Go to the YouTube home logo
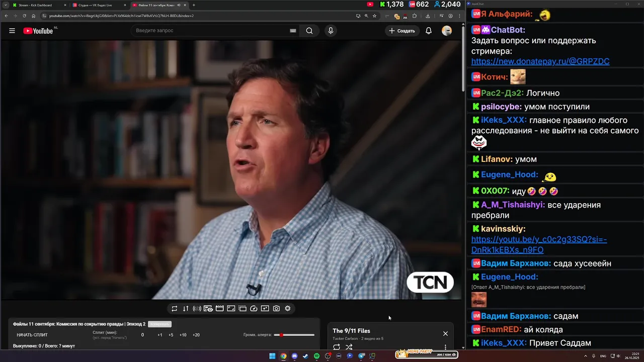 pos(38,31)
